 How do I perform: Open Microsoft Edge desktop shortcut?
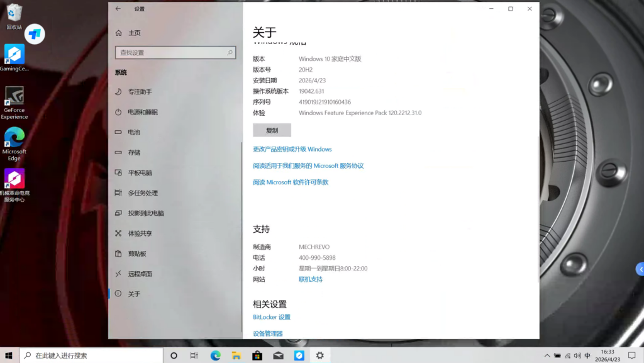click(14, 144)
